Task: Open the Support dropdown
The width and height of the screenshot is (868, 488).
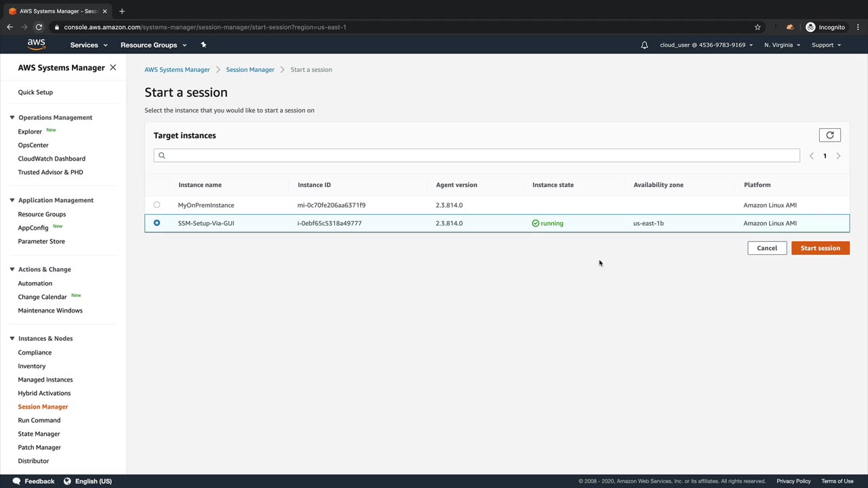Action: pyautogui.click(x=826, y=45)
